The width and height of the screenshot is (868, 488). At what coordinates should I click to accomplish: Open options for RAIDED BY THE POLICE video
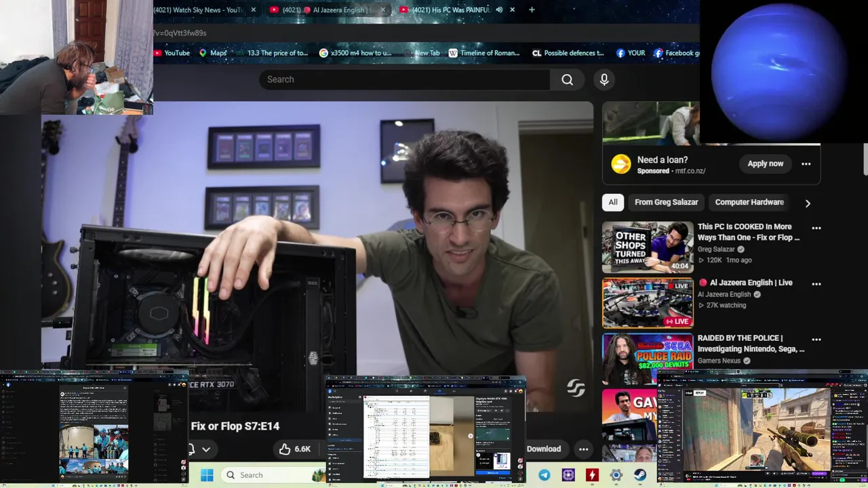(816, 339)
